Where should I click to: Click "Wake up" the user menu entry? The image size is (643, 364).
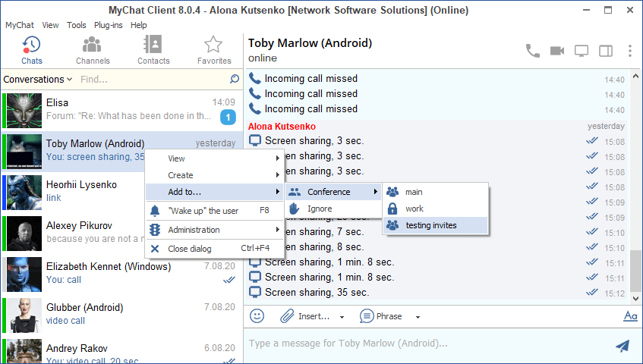pyautogui.click(x=203, y=211)
